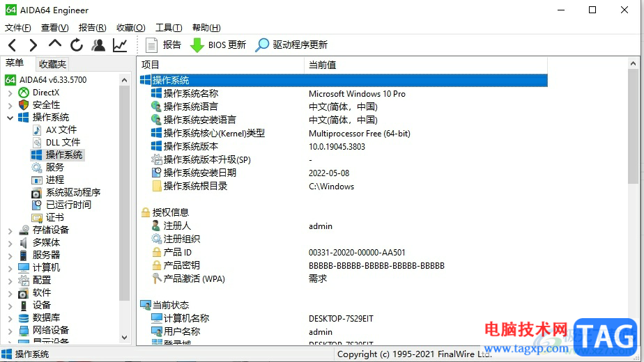
Task: Click the 服务器 tower icon
Action: click(x=24, y=255)
